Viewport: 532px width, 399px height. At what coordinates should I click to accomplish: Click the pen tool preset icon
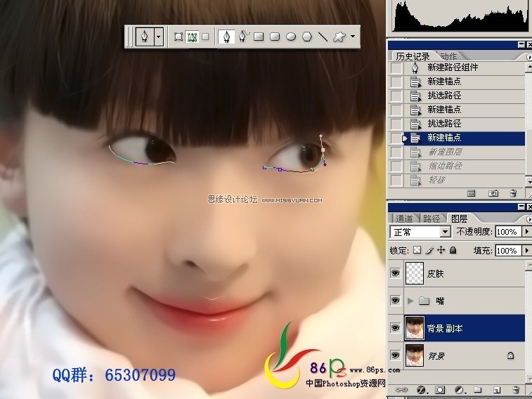[145, 37]
